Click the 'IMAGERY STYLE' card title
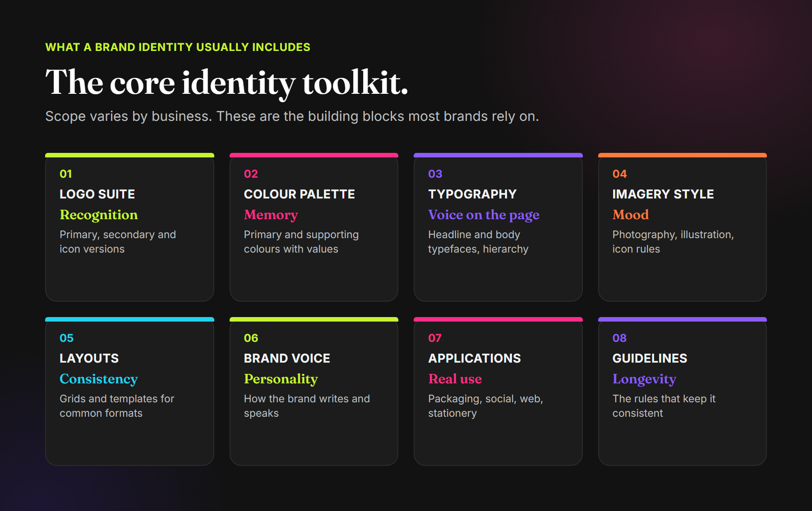Image resolution: width=812 pixels, height=511 pixels. click(663, 194)
